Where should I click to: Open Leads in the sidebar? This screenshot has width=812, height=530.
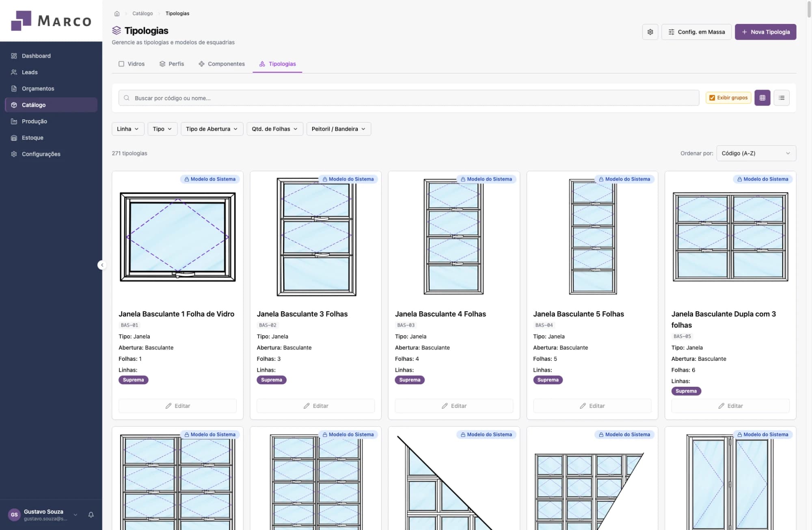coord(51,72)
